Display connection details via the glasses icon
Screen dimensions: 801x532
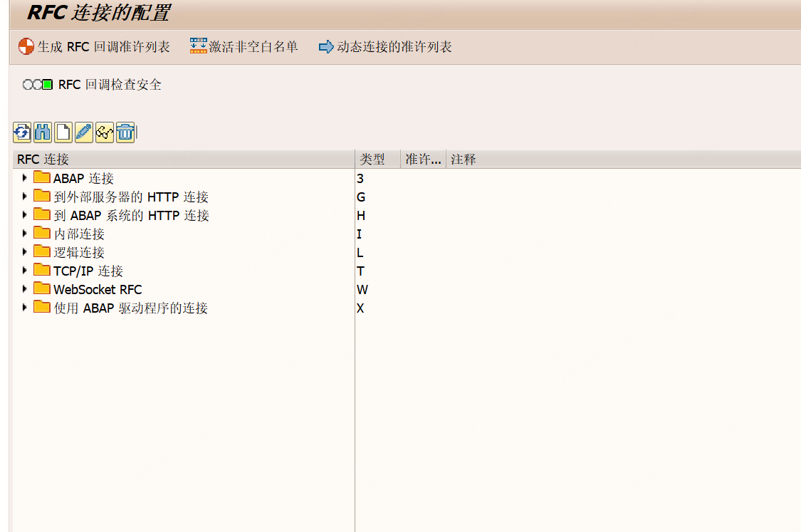click(104, 132)
